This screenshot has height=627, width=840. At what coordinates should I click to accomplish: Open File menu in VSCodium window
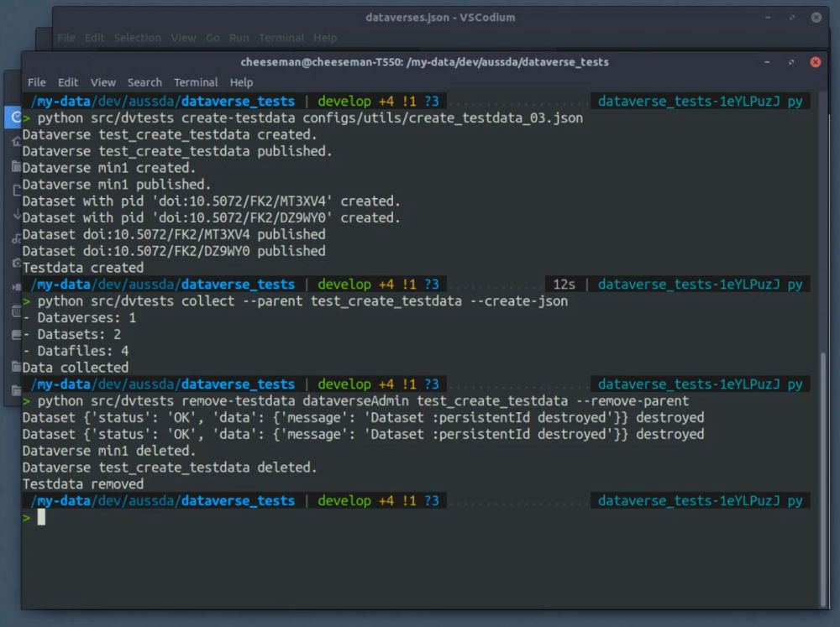coord(66,38)
